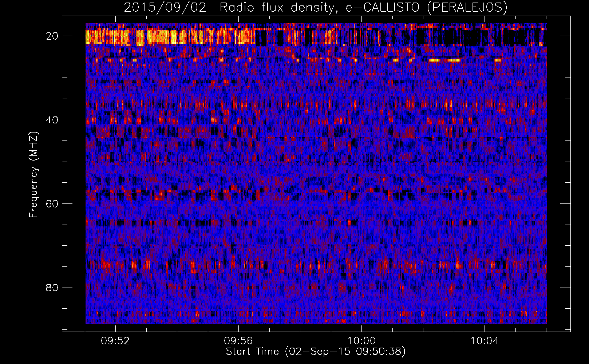Click the 'Start Time (02-Sep-15 09:50:38)' label

[x=316, y=352]
